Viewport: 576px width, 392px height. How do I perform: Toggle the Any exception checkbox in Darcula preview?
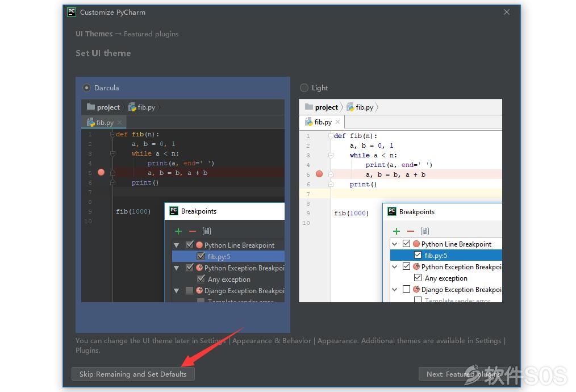click(201, 279)
